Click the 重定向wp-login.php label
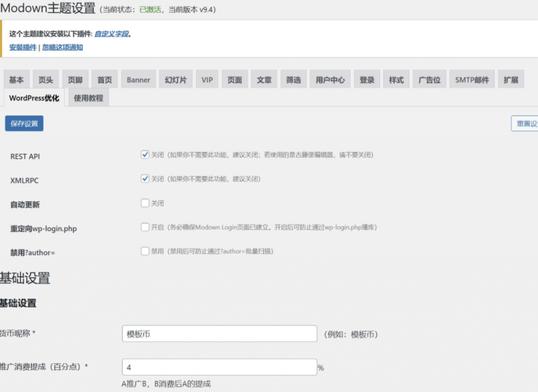This screenshot has height=392, width=538. tap(44, 229)
